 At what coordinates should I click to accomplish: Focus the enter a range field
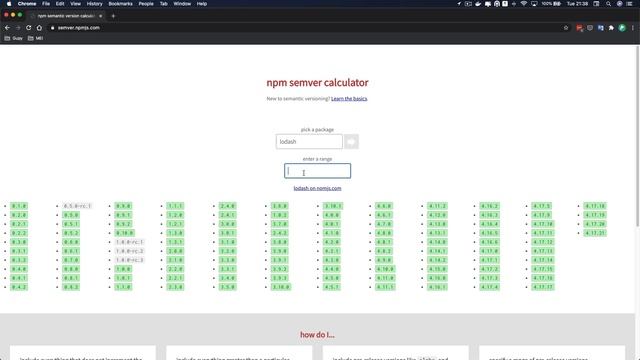(317, 171)
